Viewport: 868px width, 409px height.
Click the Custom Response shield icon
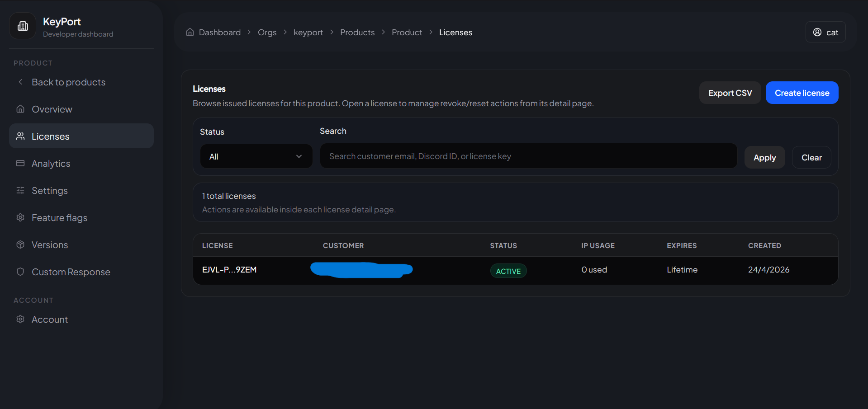(x=20, y=272)
